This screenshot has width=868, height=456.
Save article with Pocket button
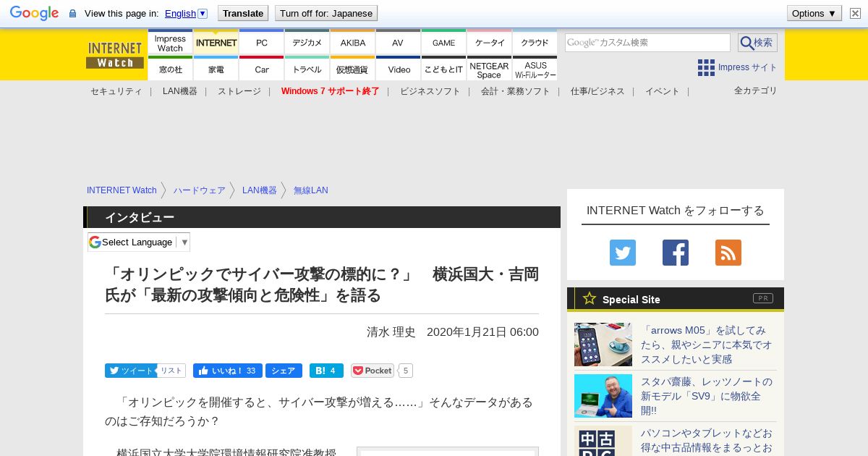pyautogui.click(x=373, y=371)
